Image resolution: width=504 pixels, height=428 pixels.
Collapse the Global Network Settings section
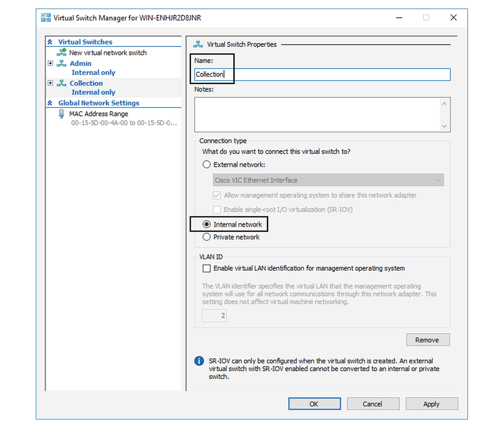[50, 103]
